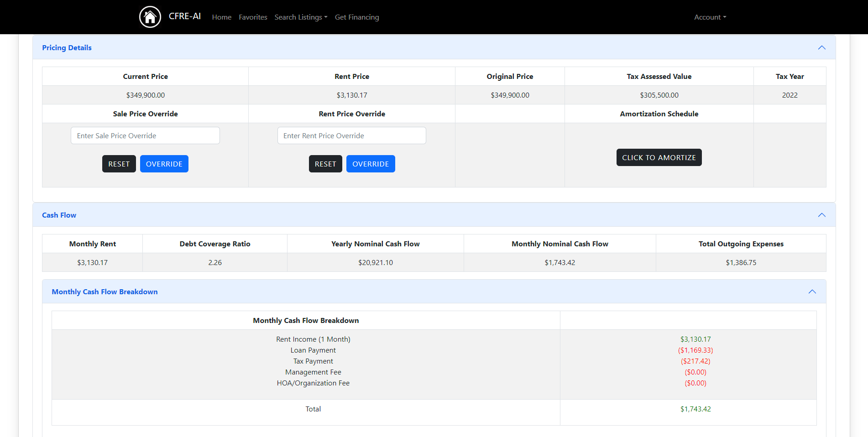Focus the Enter Rent Price Override field
This screenshot has height=437, width=868.
point(352,135)
